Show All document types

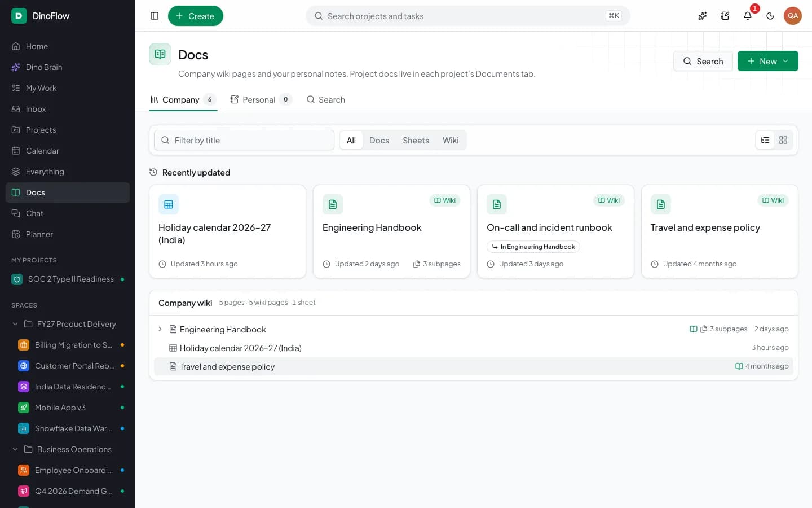351,141
